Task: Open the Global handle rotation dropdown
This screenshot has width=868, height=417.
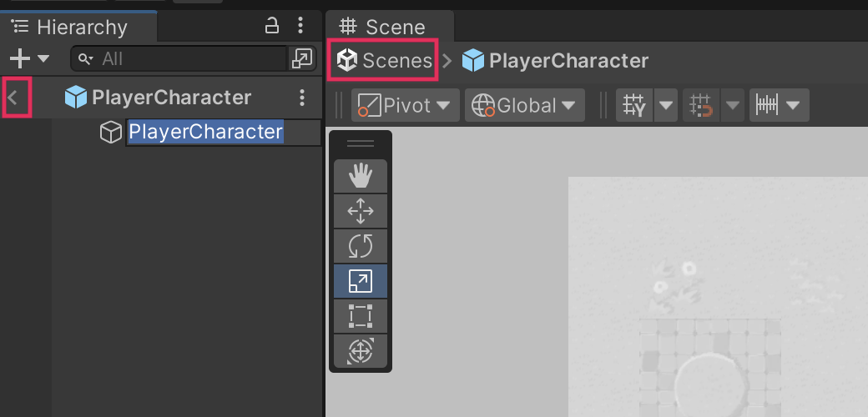Action: tap(524, 106)
